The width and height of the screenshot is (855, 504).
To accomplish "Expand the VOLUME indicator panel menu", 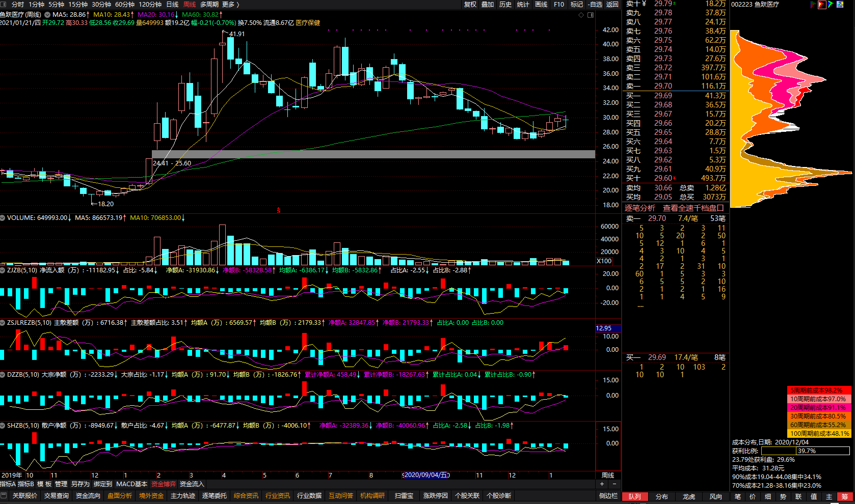I will pos(3,218).
